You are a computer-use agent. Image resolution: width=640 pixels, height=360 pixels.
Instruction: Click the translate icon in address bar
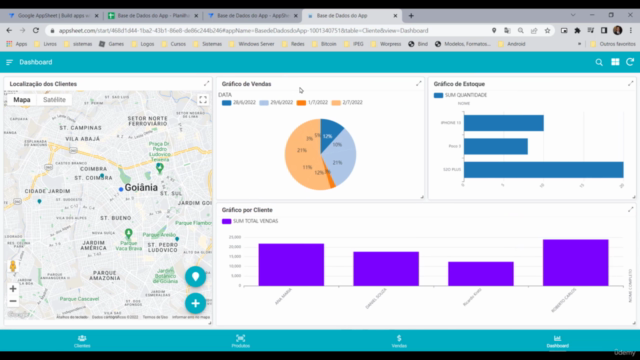coord(507,31)
